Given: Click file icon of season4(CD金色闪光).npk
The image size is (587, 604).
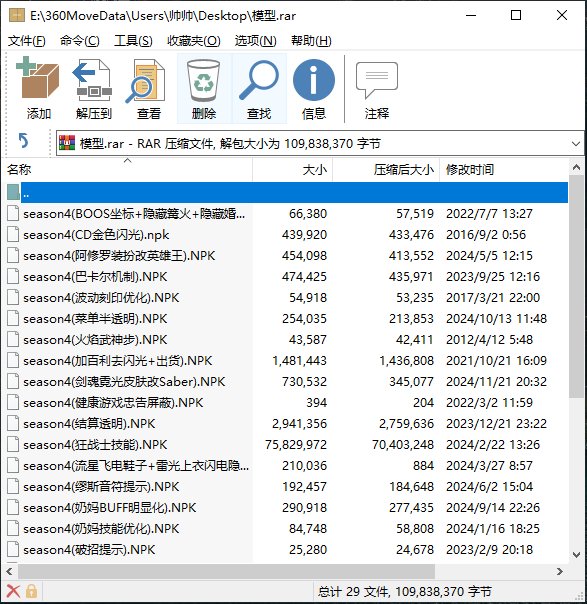Looking at the screenshot, I should click(x=13, y=235).
